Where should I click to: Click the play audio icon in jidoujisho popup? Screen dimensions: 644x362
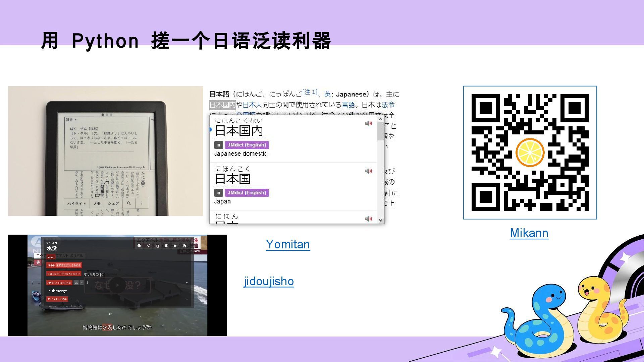point(139,246)
